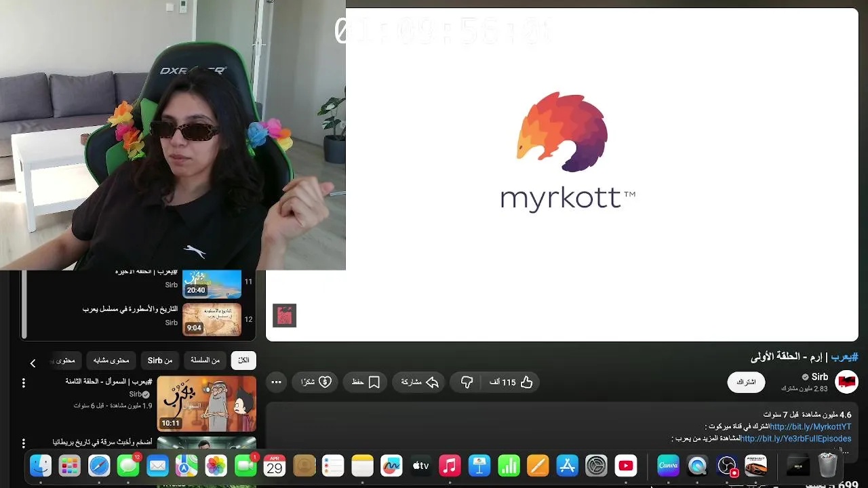Open Canva from the dock
The height and width of the screenshot is (488, 868).
pos(668,466)
